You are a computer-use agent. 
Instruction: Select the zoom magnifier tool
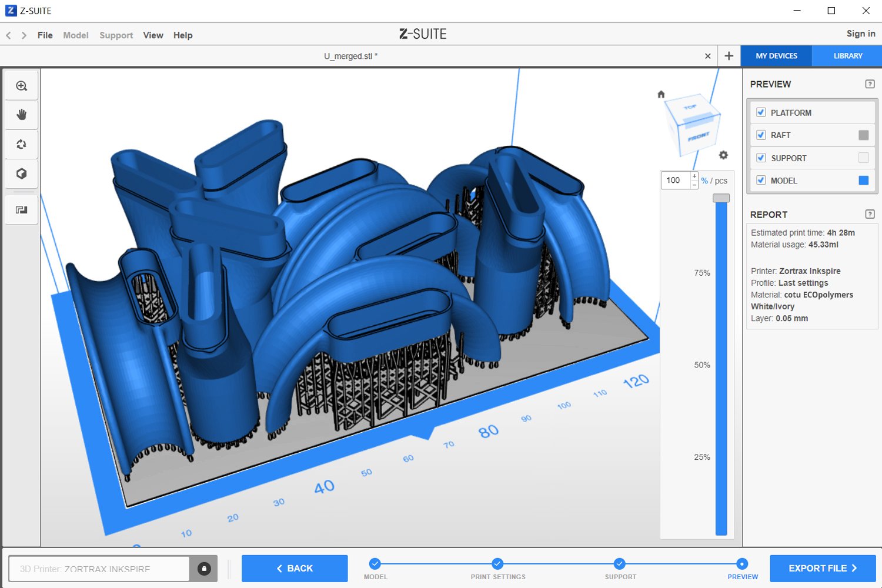22,86
